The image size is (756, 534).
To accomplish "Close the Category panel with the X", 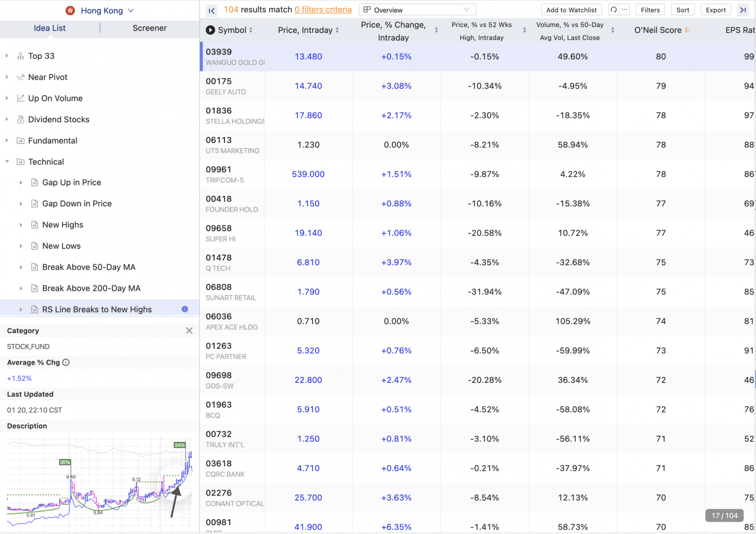I will 189,331.
